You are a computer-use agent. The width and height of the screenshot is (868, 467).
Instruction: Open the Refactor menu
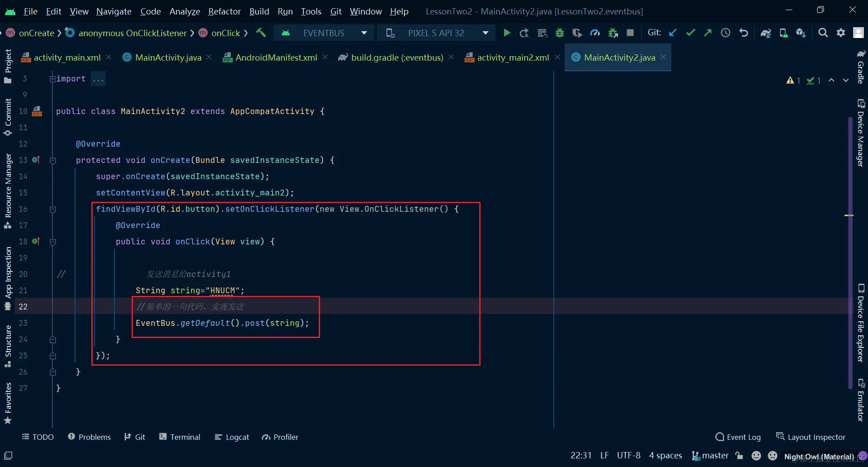tap(224, 11)
